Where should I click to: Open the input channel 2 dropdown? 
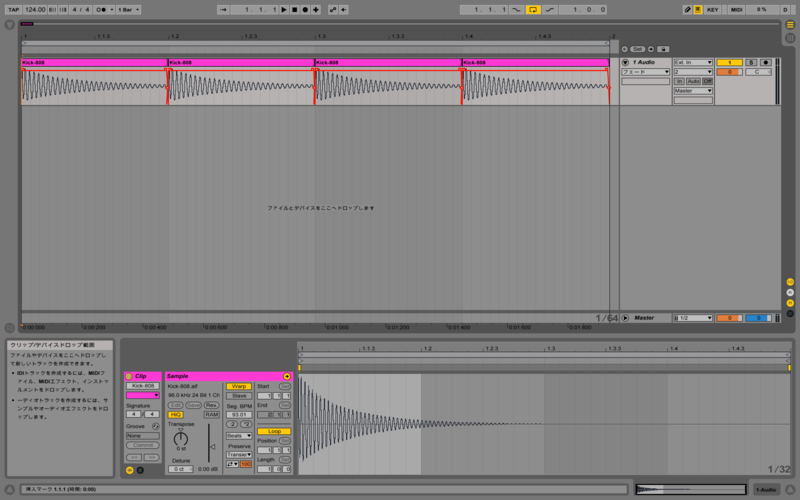point(693,72)
